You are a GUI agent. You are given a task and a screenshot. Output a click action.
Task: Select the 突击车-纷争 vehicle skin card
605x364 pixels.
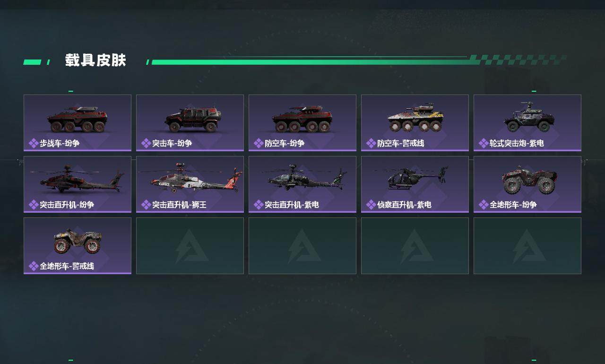tap(190, 123)
